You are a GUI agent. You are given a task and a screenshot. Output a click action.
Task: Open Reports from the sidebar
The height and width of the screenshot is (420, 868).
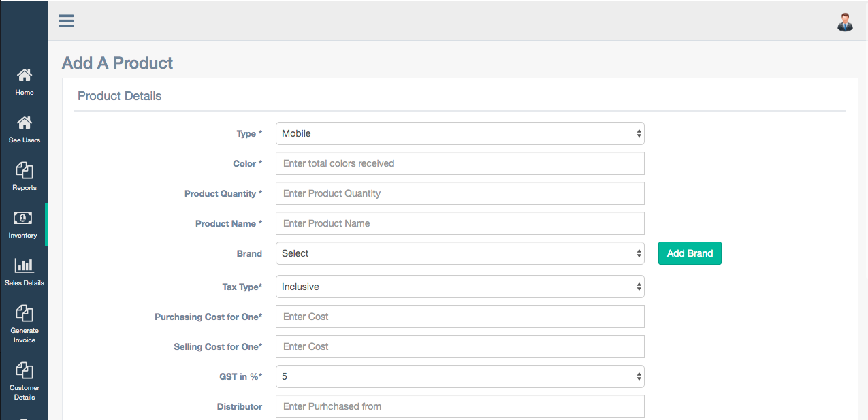click(x=25, y=176)
